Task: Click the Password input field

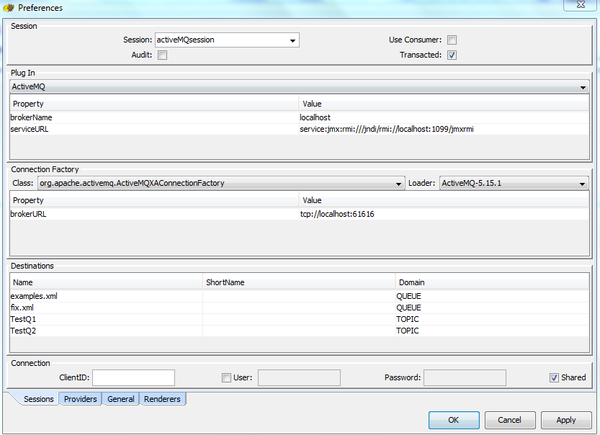Action: click(x=465, y=378)
